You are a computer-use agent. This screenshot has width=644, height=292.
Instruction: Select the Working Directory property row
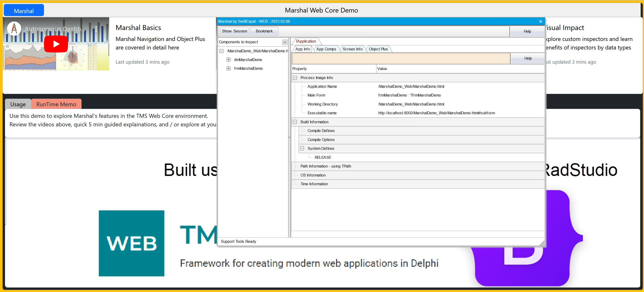418,104
